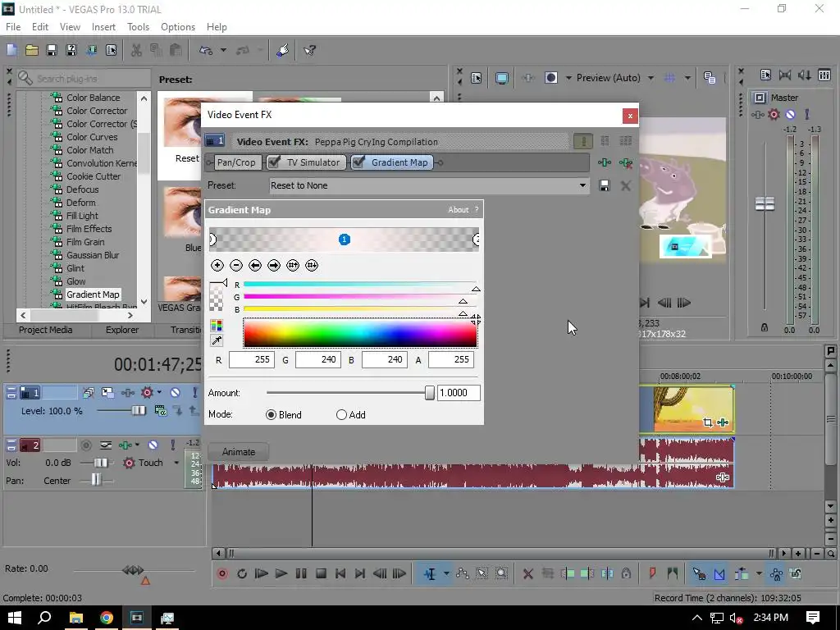Open the split screen view dropdown in preview
Screen dimensions: 840x630
pyautogui.click(x=568, y=78)
